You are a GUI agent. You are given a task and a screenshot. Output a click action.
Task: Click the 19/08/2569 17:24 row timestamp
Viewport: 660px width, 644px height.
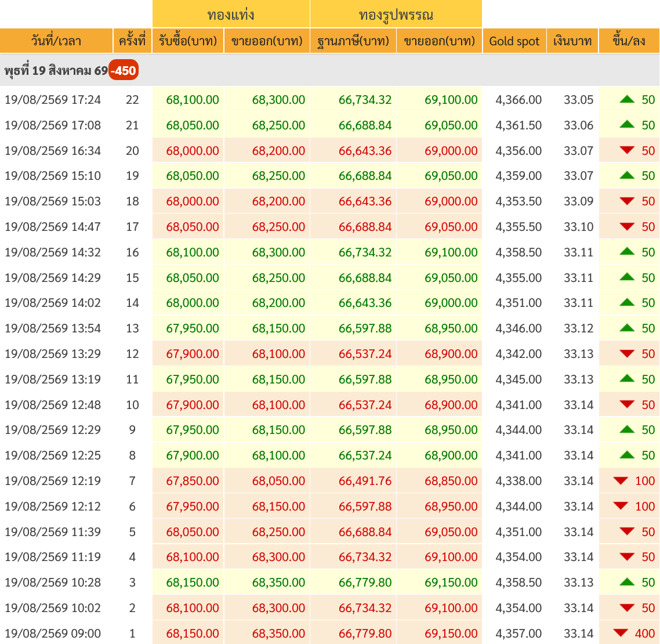coord(53,100)
